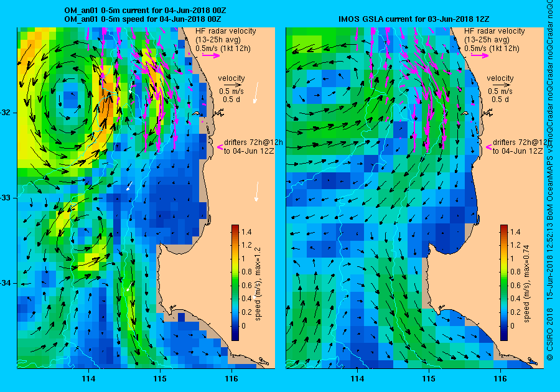Click black velocity legend arrow in IMOS GSLA panel
The image size is (560, 392).
pyautogui.click(x=500, y=85)
